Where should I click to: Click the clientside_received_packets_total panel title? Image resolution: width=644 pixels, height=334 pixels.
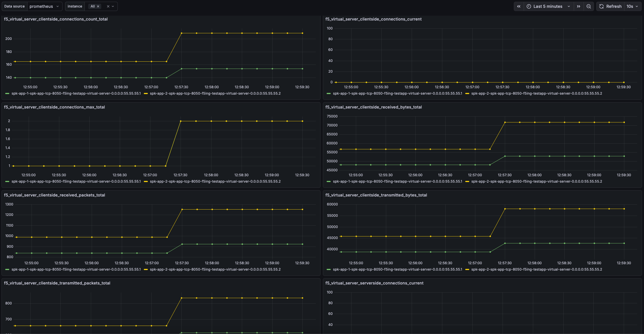pyautogui.click(x=54, y=195)
